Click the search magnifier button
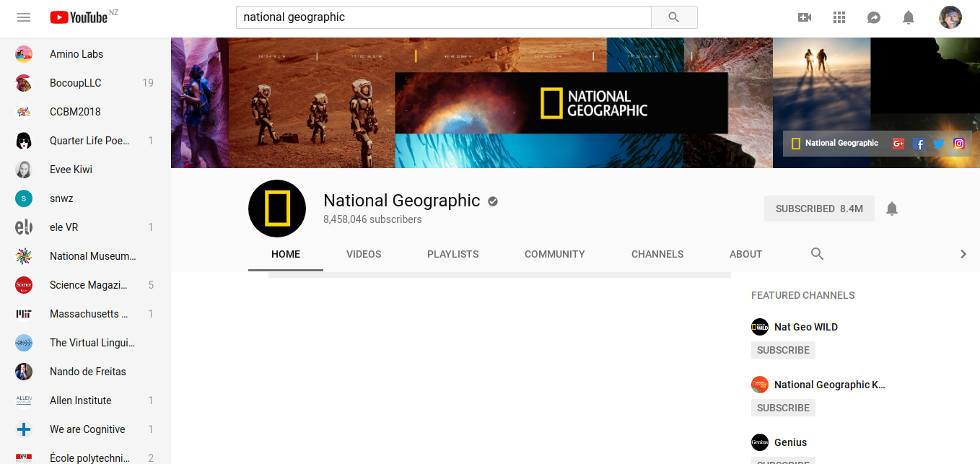 [674, 17]
